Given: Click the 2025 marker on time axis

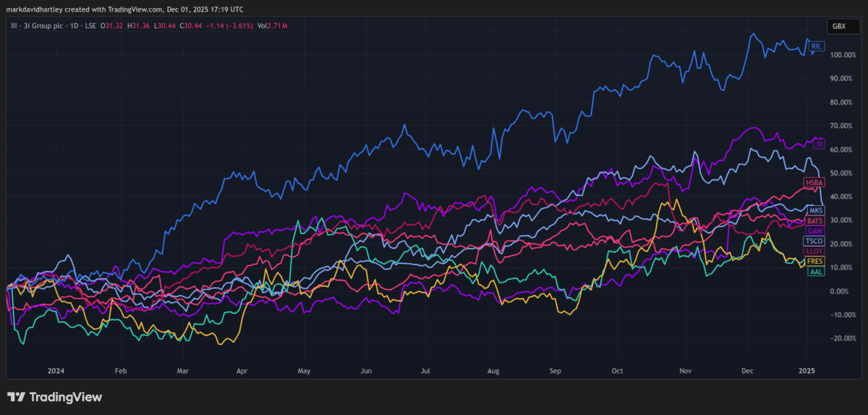Looking at the screenshot, I should 807,370.
